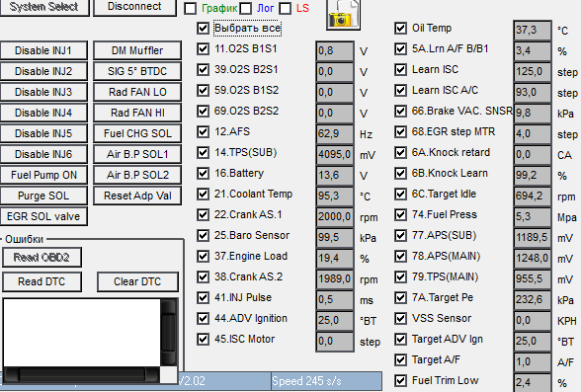The height and width of the screenshot is (392, 581).
Task: Click the Disconnect button
Action: [134, 7]
